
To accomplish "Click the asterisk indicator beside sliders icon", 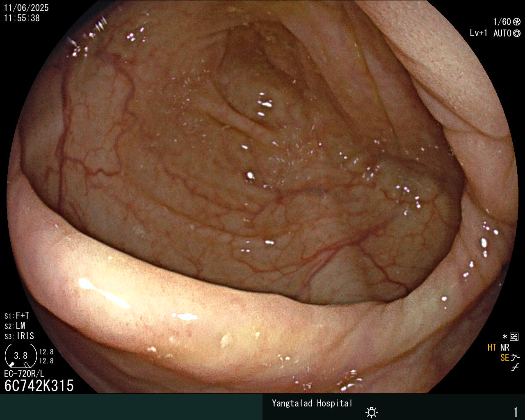I will (505, 337).
